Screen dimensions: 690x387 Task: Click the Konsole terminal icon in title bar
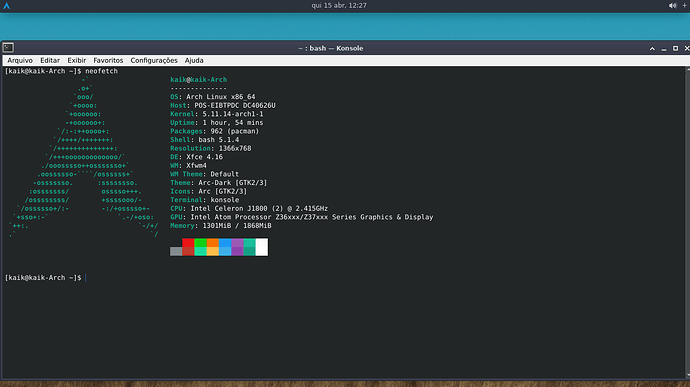click(8, 48)
